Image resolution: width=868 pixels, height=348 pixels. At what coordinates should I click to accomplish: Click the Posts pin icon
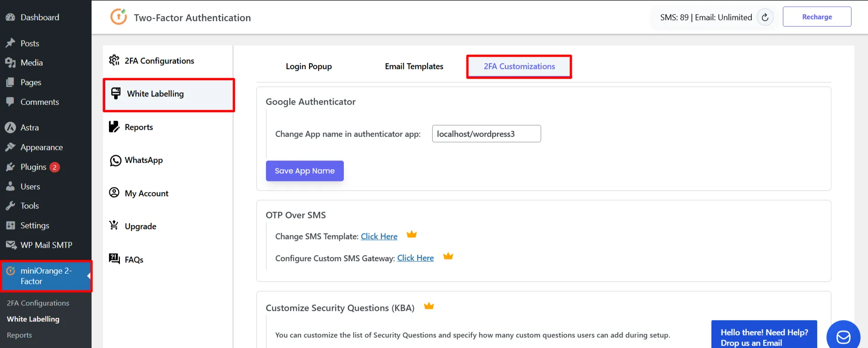coord(10,43)
